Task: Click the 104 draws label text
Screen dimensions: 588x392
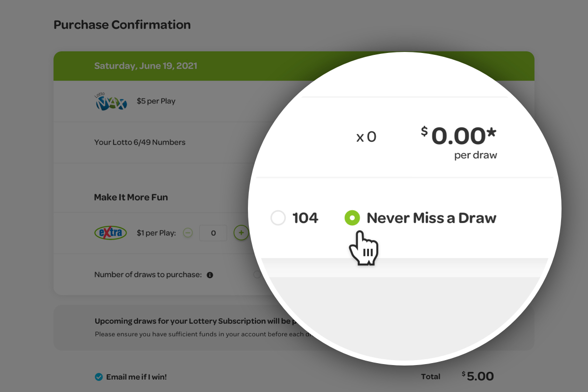Action: [x=305, y=218]
